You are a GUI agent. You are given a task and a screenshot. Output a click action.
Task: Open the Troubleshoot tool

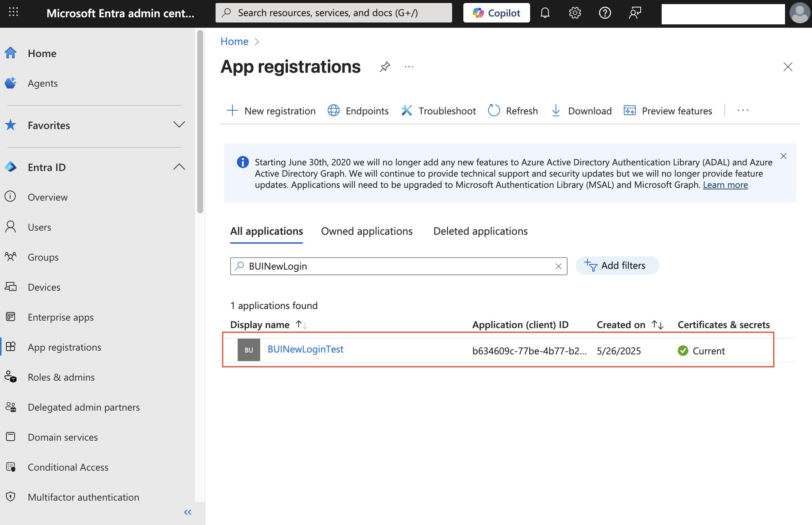coord(438,111)
